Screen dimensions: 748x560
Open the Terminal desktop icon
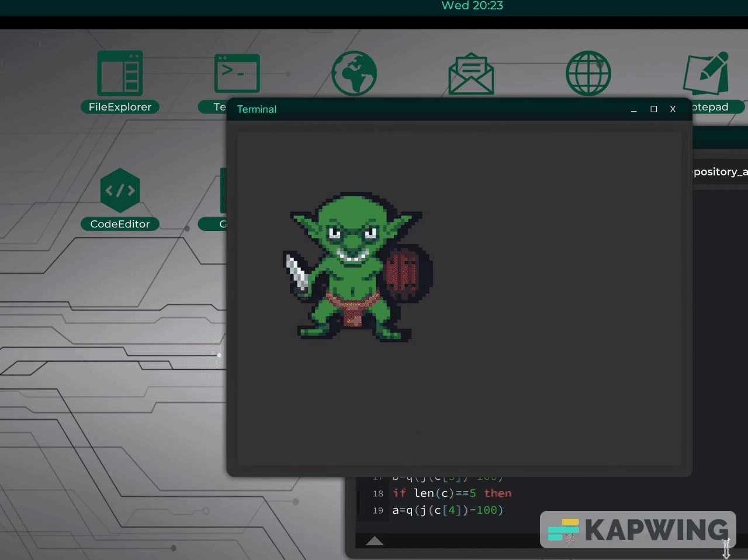pyautogui.click(x=237, y=73)
